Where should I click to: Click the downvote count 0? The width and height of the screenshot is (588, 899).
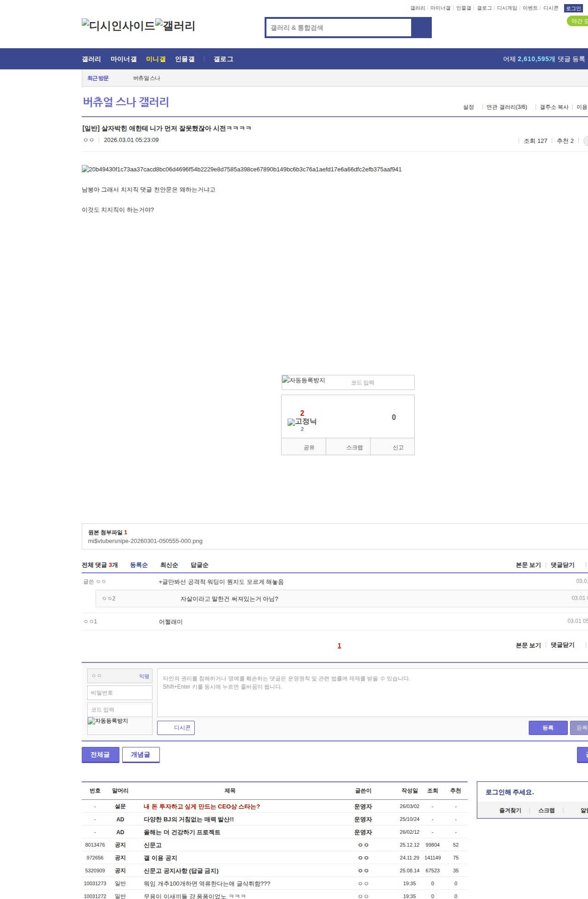394,417
